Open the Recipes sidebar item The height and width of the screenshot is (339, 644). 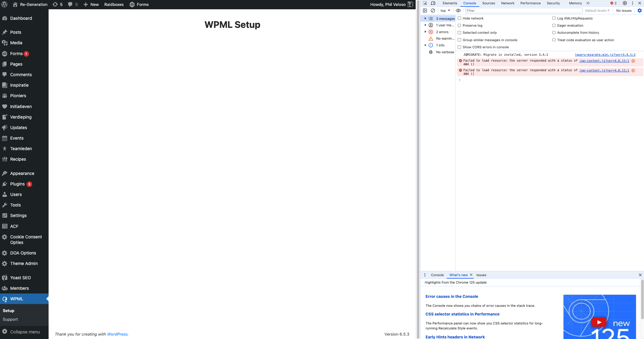tap(24, 159)
